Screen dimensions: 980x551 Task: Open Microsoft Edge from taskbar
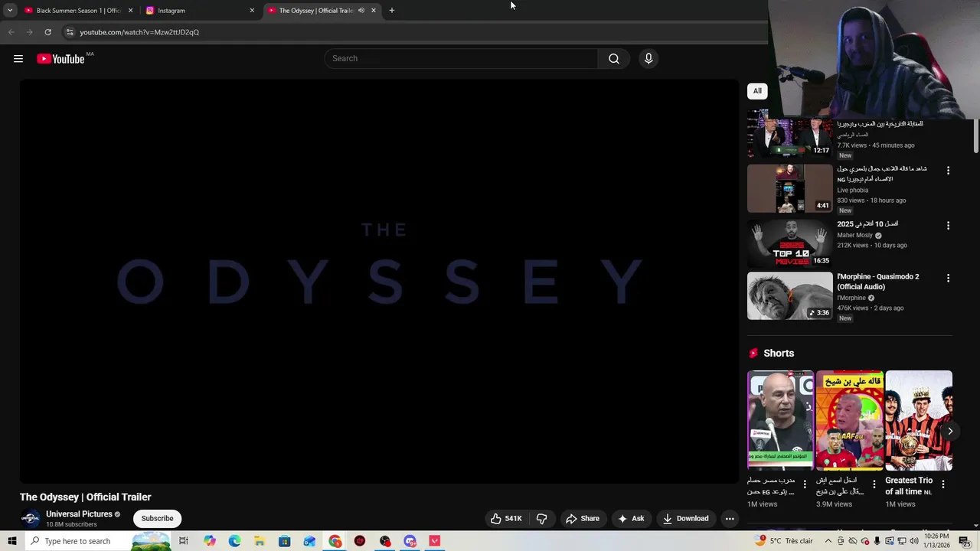pyautogui.click(x=234, y=541)
